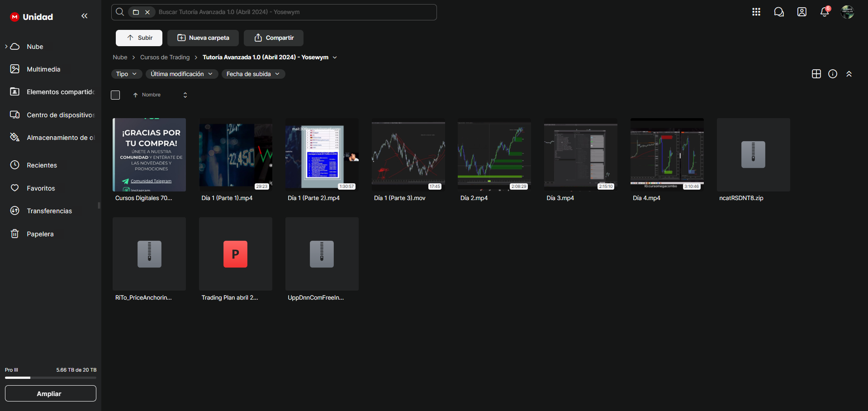Viewport: 868px width, 411px height.
Task: Go to Recientes in sidebar
Action: tap(42, 165)
